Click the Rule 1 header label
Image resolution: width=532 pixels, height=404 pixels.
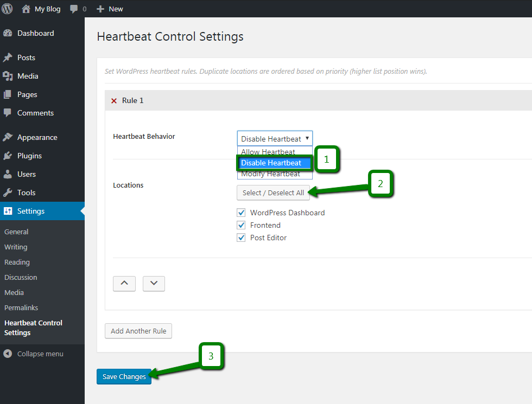coord(132,101)
